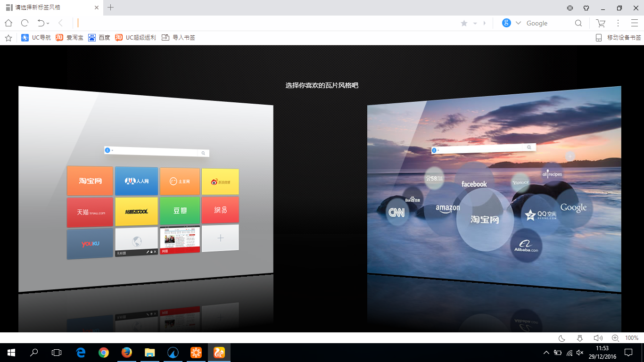The width and height of the screenshot is (644, 362).
Task: Choose the sunset bubble style preview
Action: (x=494, y=189)
